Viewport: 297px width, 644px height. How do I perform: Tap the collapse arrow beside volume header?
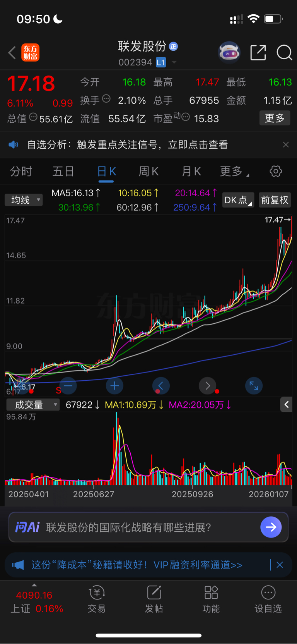[x=286, y=405]
